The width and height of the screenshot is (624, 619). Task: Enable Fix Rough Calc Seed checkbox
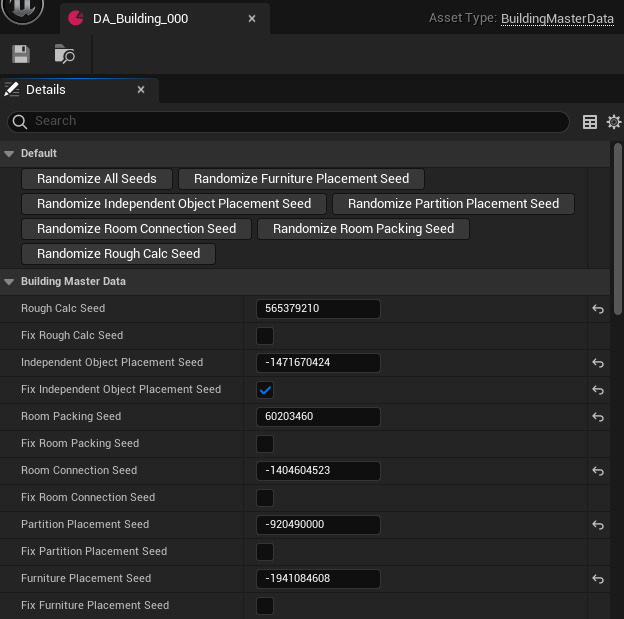click(265, 336)
